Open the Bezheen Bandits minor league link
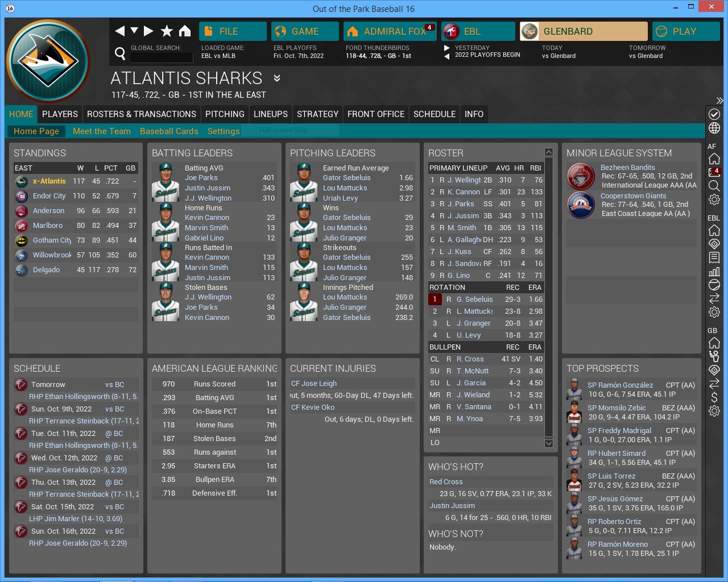 point(627,168)
